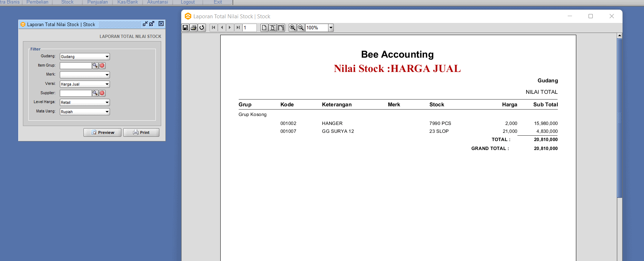The height and width of the screenshot is (261, 644).
Task: Zoom in on the report
Action: 293,28
